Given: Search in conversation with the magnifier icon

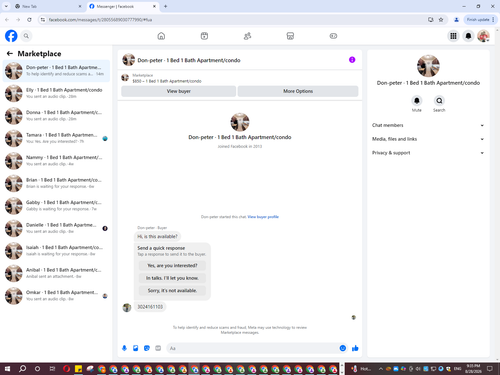Looking at the screenshot, I should (x=439, y=100).
